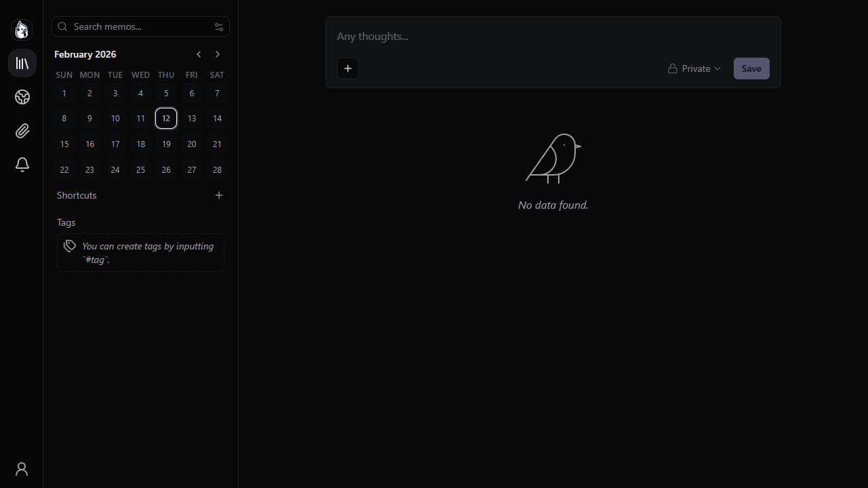Open the Attachments paperclip icon
Viewport: 868px width, 488px height.
[x=22, y=131]
